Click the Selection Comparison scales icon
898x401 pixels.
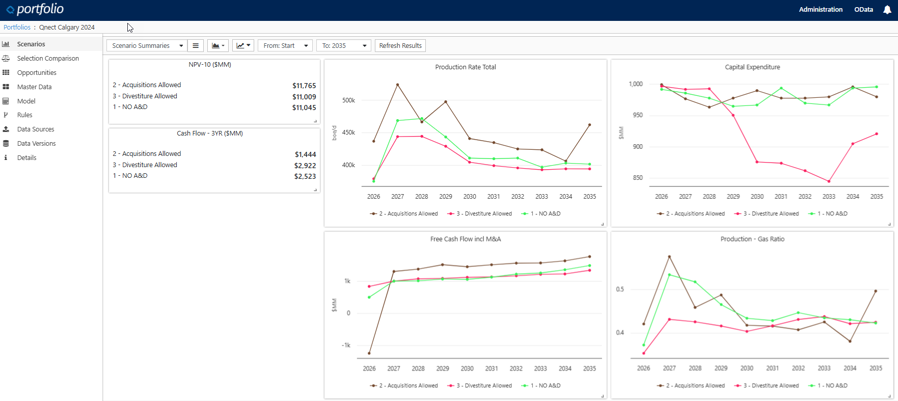[x=6, y=58]
